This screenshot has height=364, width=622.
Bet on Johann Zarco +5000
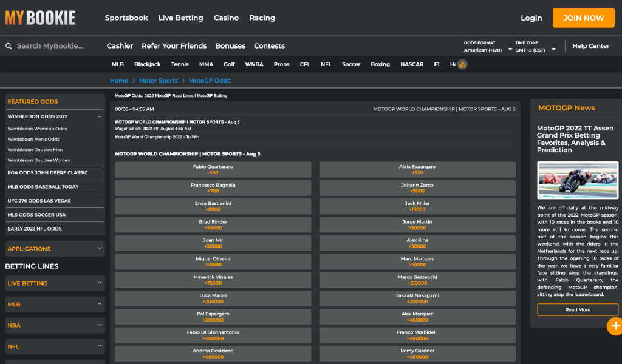417,187
